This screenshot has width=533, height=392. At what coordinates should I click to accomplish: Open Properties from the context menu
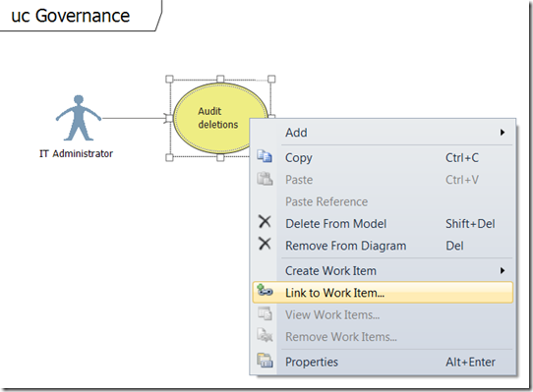(x=383, y=363)
